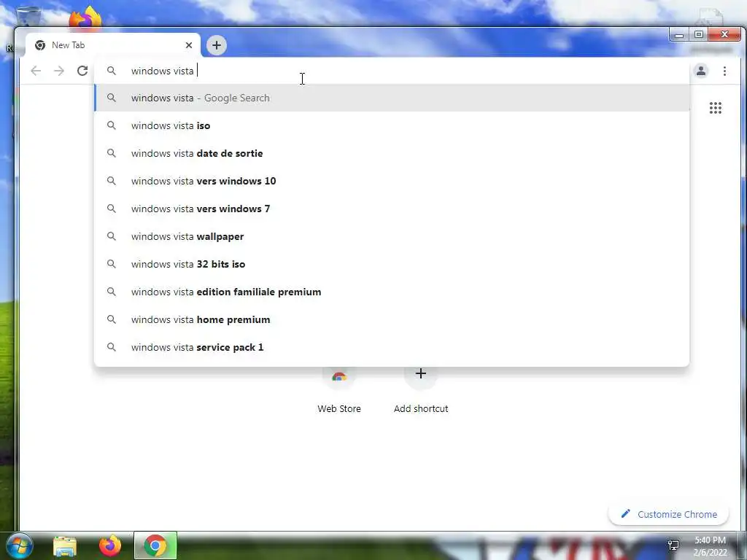
Task: Pick the windows vista 32 bits iso suggestion
Action: (392, 264)
